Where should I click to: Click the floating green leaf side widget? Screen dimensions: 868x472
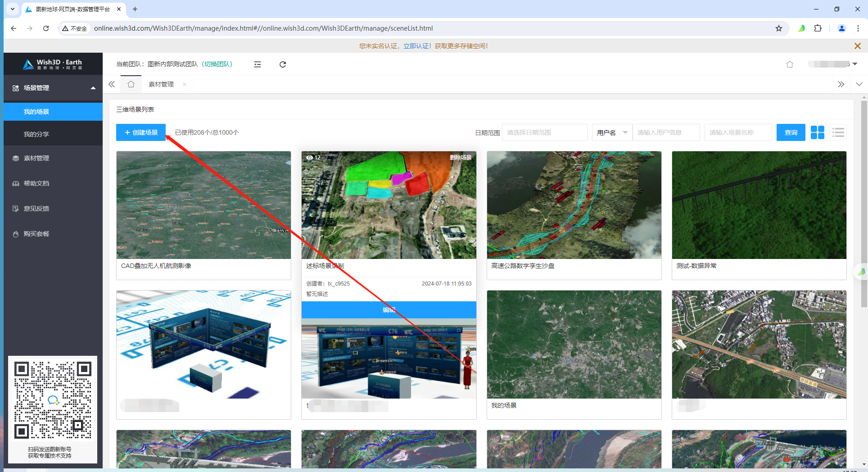pyautogui.click(x=861, y=272)
